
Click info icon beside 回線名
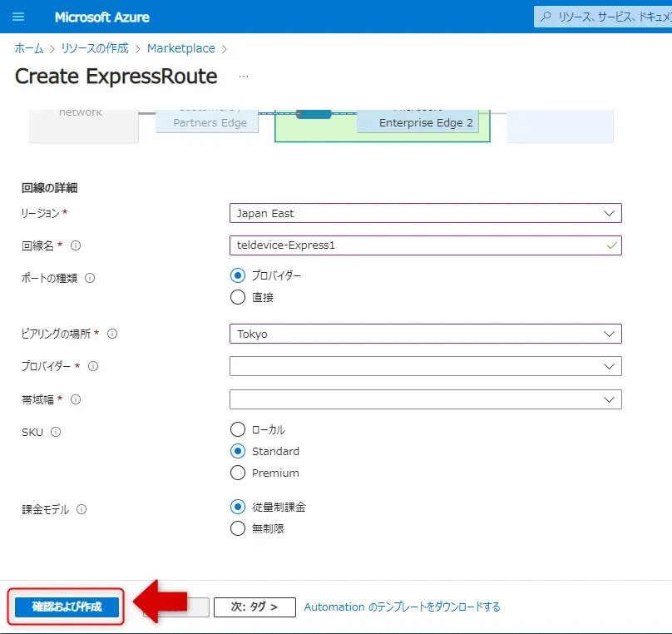click(76, 245)
